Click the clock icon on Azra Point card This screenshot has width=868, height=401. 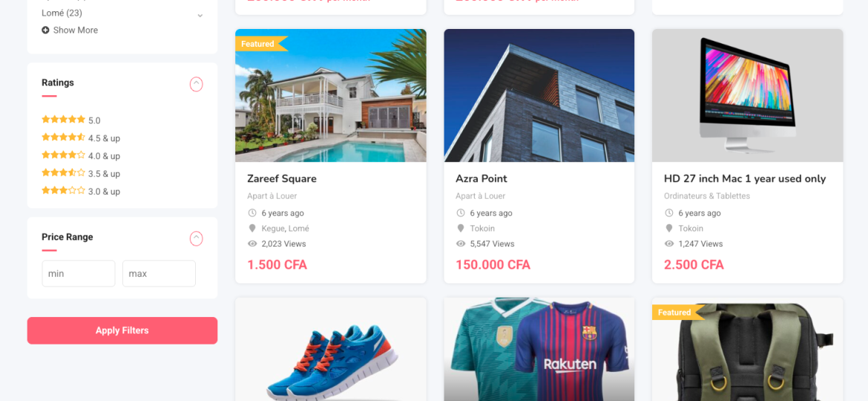(x=461, y=212)
